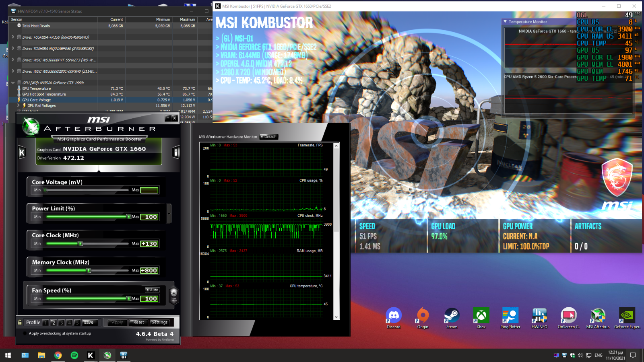Open the Windows Start menu

[8, 355]
